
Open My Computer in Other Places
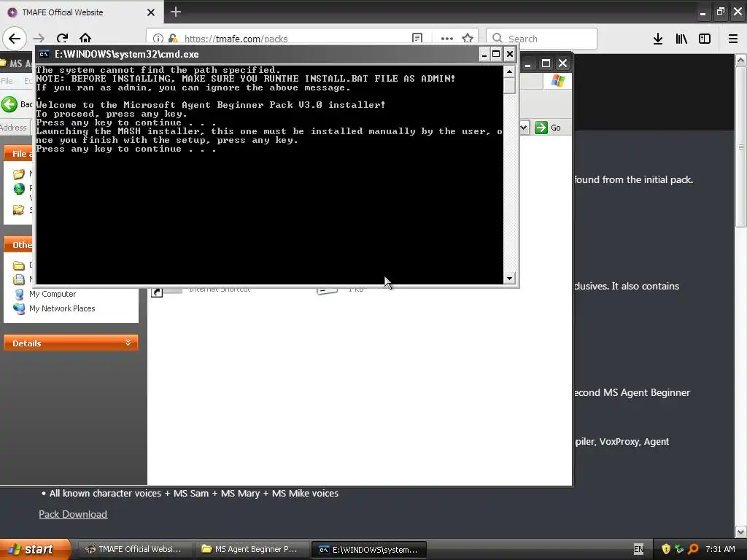53,294
